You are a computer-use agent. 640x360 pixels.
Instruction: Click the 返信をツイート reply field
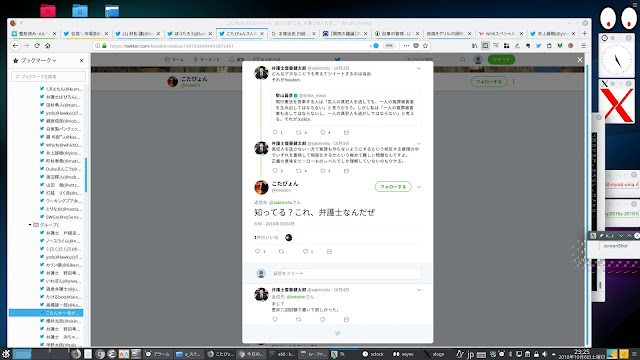(345, 273)
